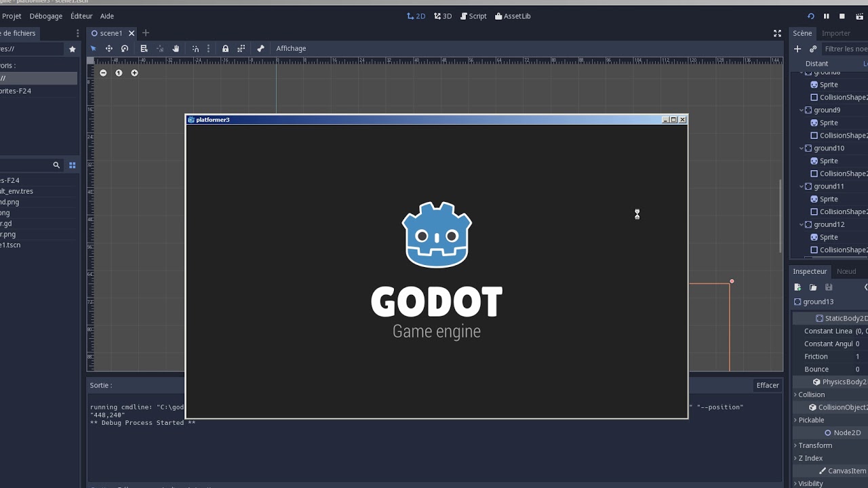Click the Friction value field

point(861,357)
